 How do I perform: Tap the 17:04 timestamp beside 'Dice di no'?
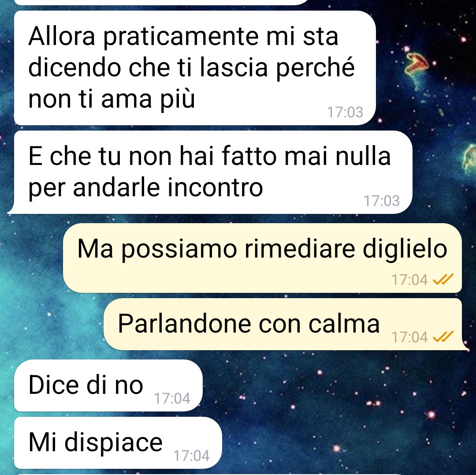(x=172, y=398)
